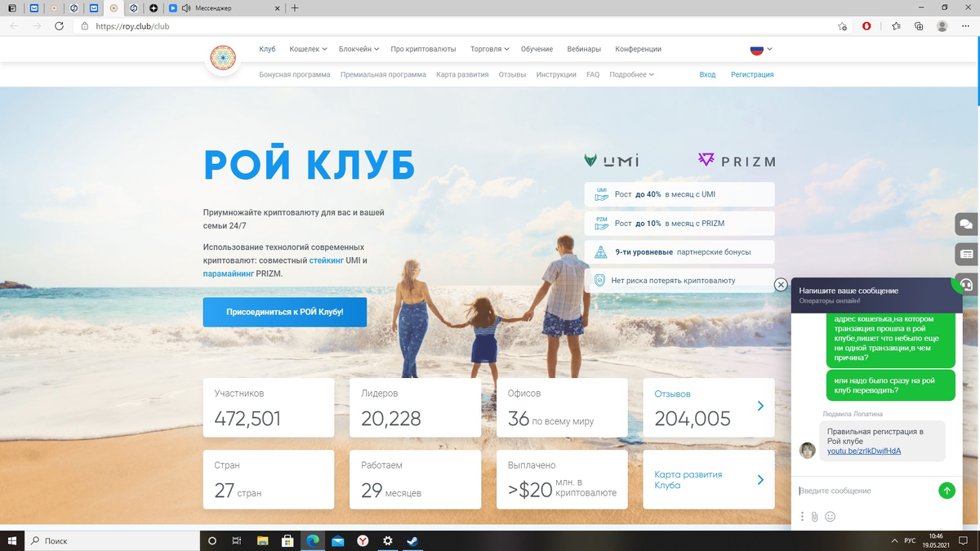Click the 9-ти уровневые партнерские бонусы item
Viewport: 980px width, 551px height.
click(x=679, y=251)
